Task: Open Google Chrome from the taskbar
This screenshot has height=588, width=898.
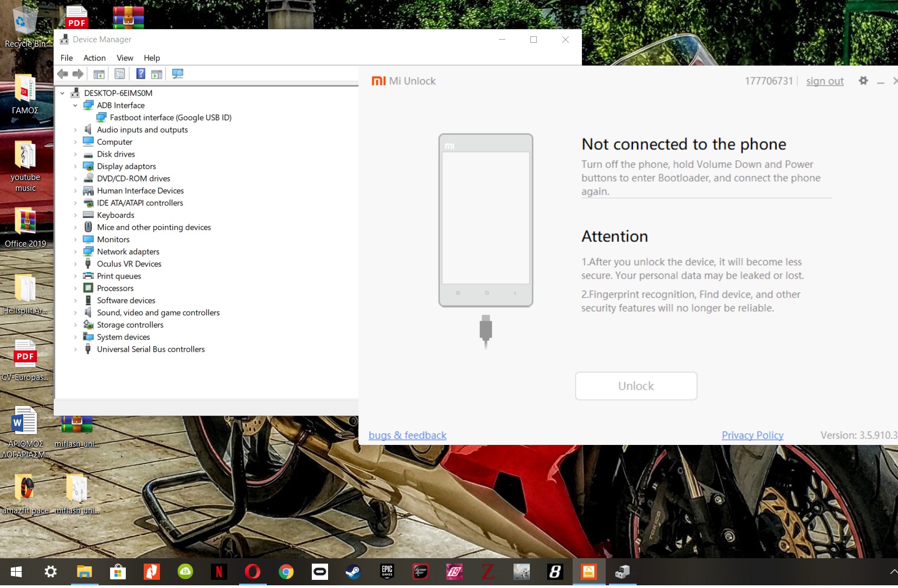Action: pyautogui.click(x=286, y=572)
